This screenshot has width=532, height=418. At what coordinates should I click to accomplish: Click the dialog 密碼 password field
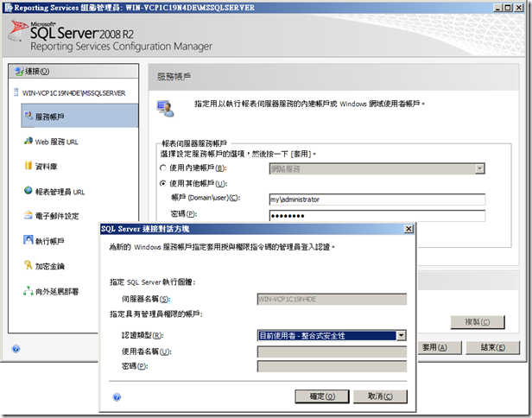coord(332,366)
